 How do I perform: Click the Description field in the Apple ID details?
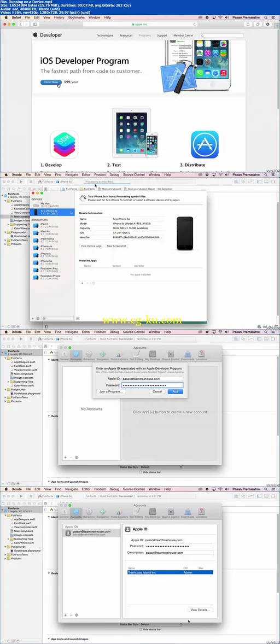click(179, 553)
